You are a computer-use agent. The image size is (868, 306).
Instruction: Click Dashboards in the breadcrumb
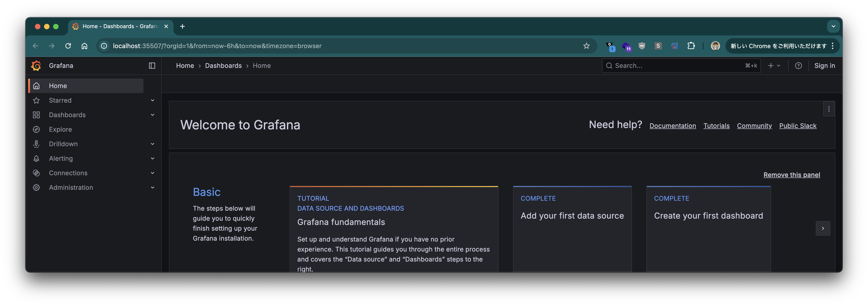click(x=223, y=66)
